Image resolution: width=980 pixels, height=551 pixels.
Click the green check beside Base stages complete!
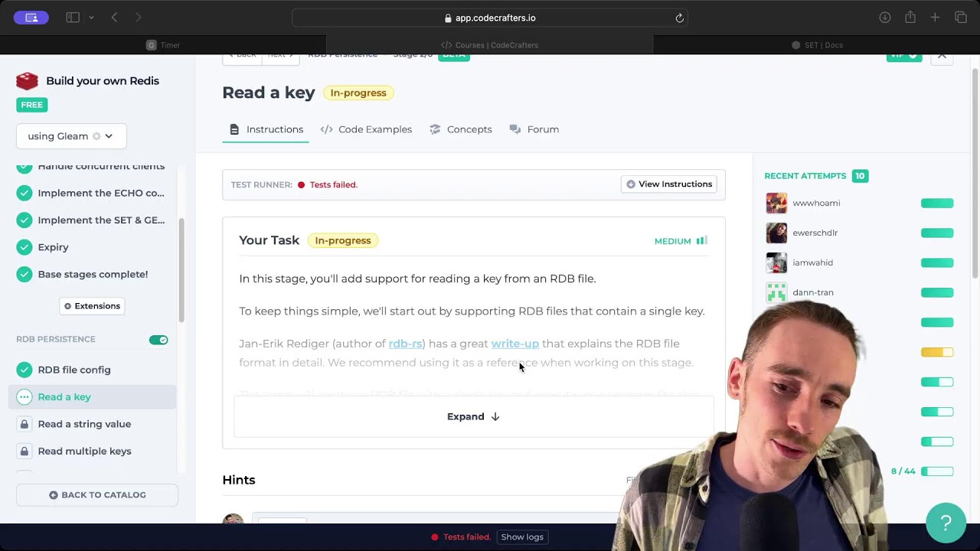(24, 274)
